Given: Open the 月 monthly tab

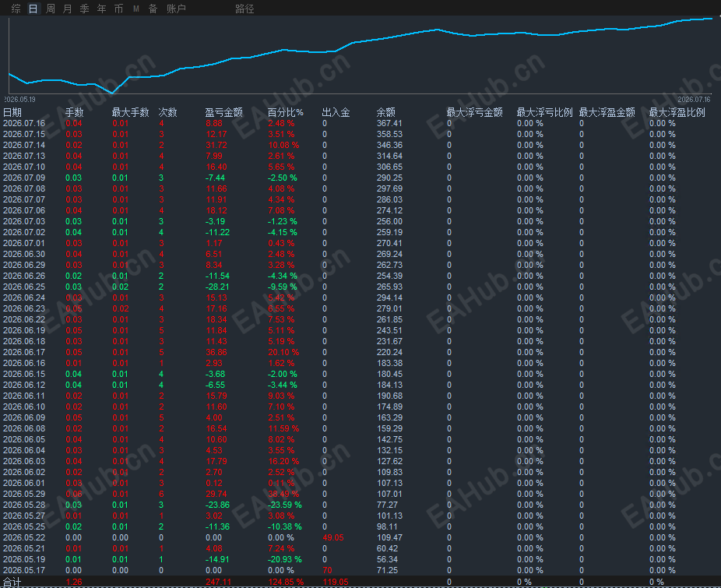Looking at the screenshot, I should pos(68,9).
